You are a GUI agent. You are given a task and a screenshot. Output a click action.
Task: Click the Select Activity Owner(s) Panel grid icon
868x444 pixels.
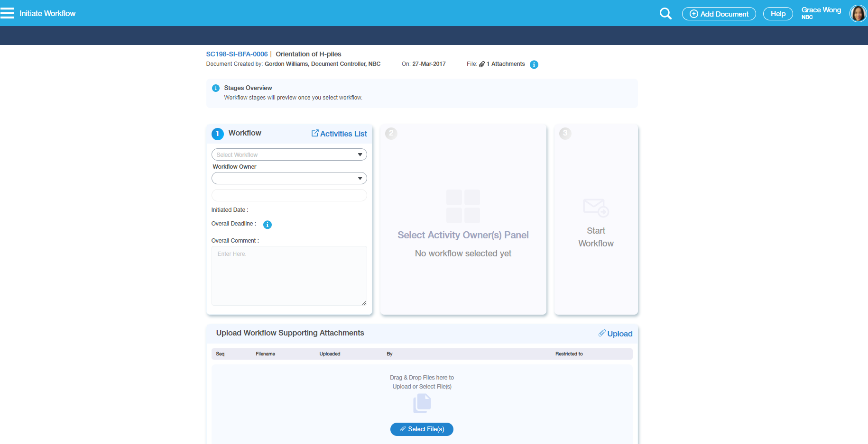(x=463, y=206)
